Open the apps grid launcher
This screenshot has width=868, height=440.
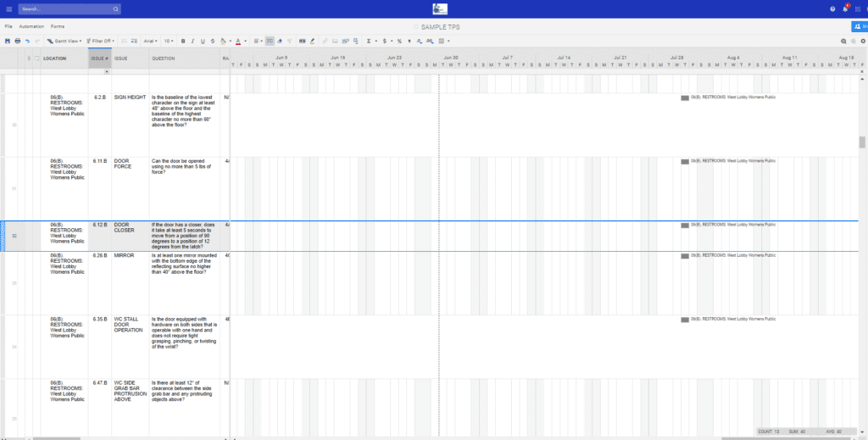[858, 8]
